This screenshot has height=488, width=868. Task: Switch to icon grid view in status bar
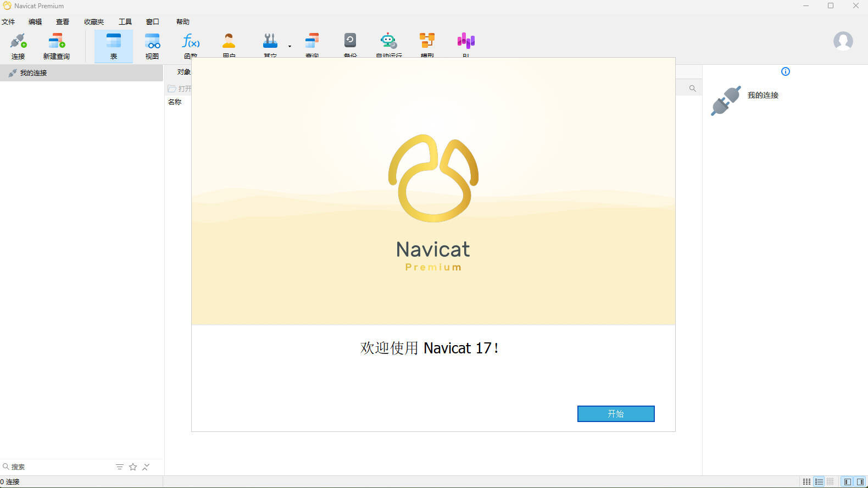pyautogui.click(x=806, y=482)
